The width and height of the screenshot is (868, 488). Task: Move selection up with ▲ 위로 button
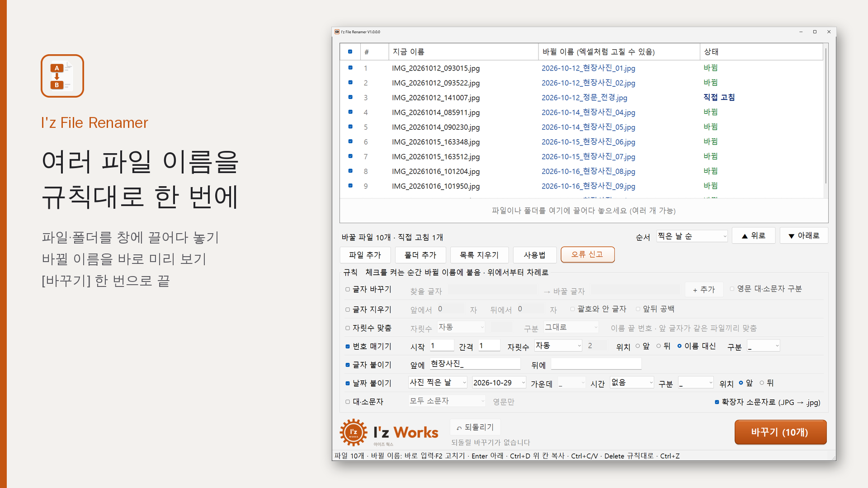pyautogui.click(x=754, y=235)
